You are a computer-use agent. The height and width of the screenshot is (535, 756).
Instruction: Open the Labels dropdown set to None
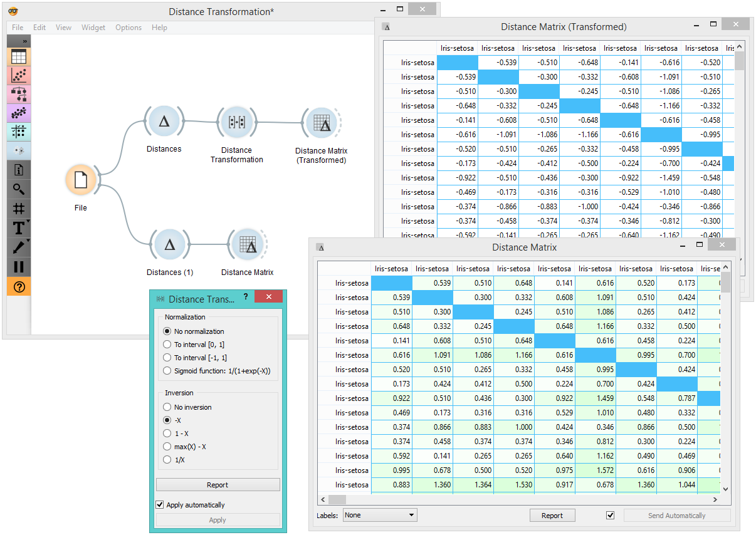tap(380, 515)
